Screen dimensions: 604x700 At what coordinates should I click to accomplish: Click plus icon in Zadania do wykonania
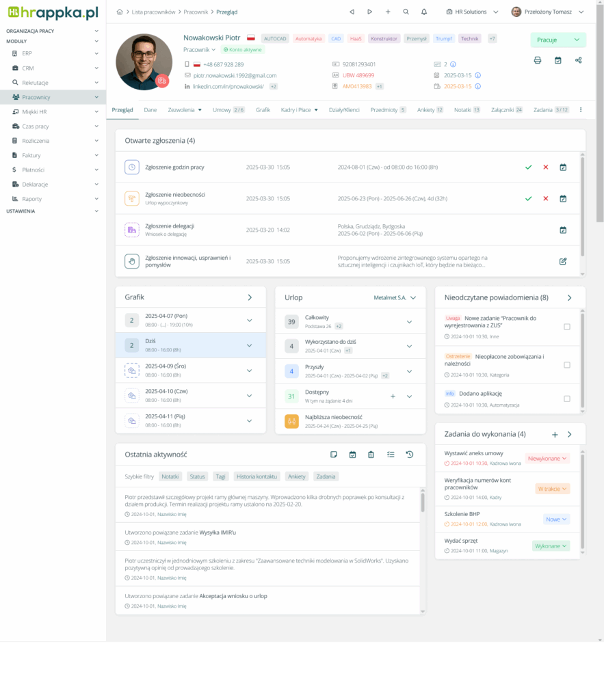click(x=555, y=434)
